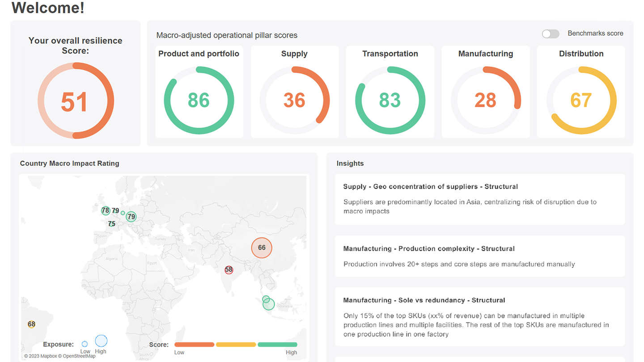Open the OpenStreetMap attribution link
This screenshot has width=644, height=362.
(x=79, y=356)
